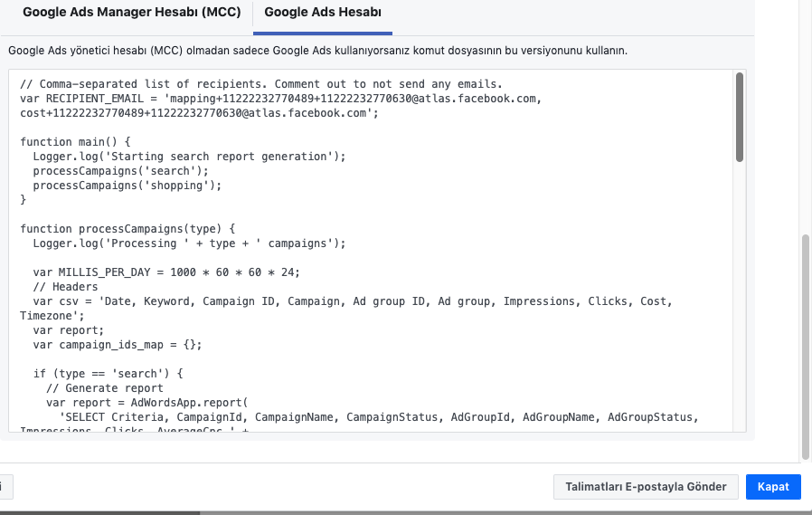The height and width of the screenshot is (515, 812).
Task: Click the 'var csv = ' header string line
Action: (353, 301)
